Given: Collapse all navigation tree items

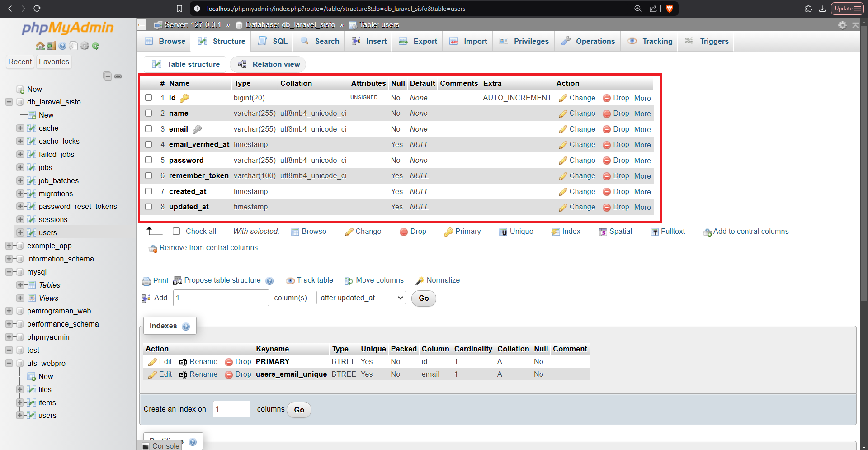Looking at the screenshot, I should [x=107, y=76].
